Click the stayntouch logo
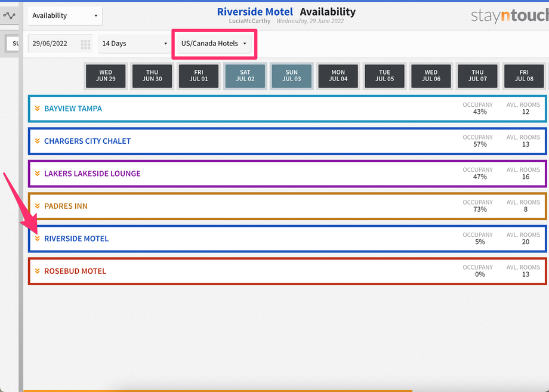The image size is (549, 392). [510, 16]
